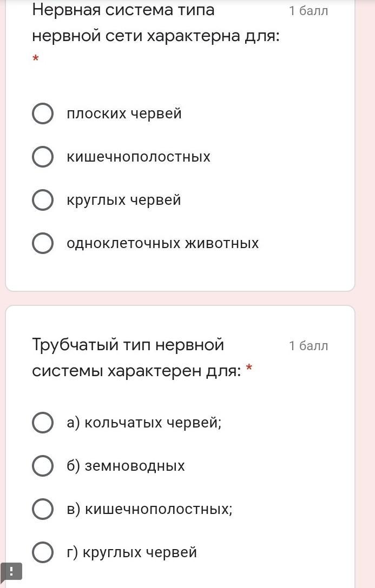Click the "Трубчатый тип нервной системы" question title

click(136, 358)
